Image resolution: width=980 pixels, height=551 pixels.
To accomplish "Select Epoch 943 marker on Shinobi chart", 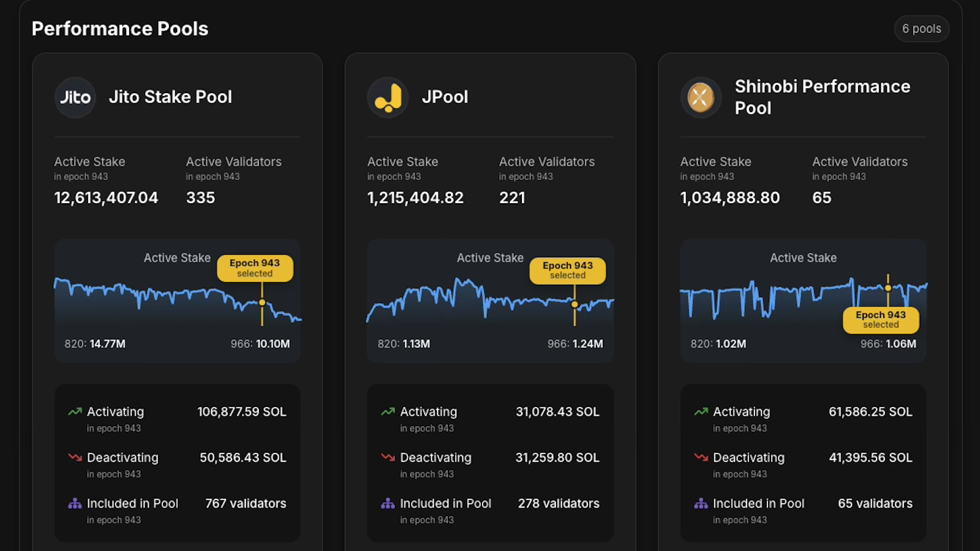I will point(888,288).
